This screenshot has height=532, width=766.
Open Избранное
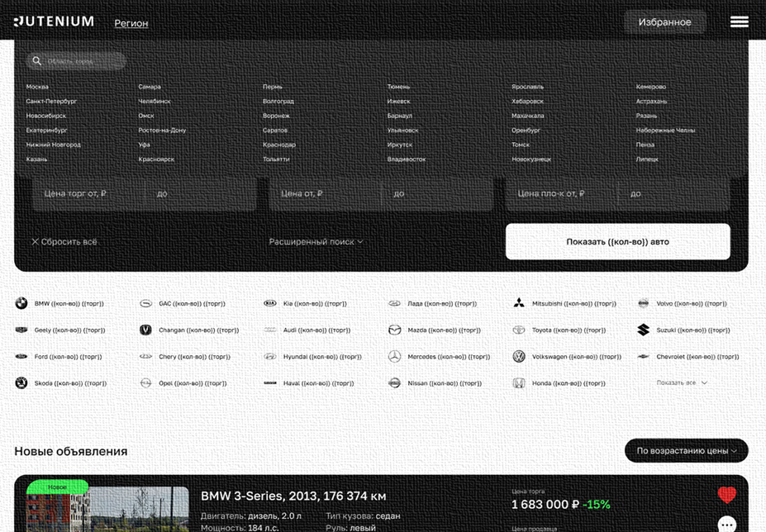click(x=664, y=22)
